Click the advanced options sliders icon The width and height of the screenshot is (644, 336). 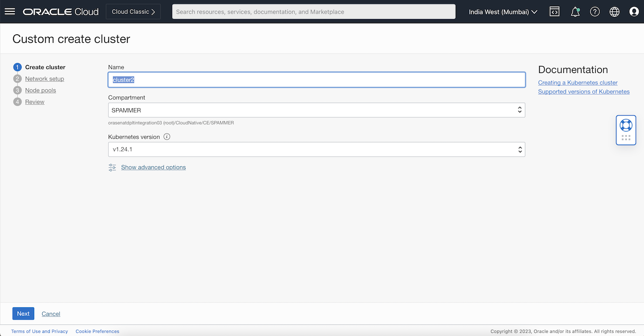(x=112, y=167)
